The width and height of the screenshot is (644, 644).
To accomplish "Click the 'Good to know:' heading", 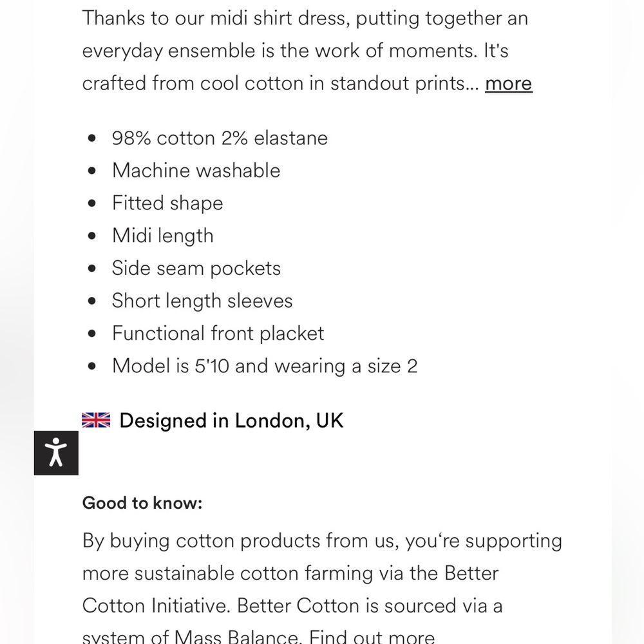I will (x=142, y=503).
